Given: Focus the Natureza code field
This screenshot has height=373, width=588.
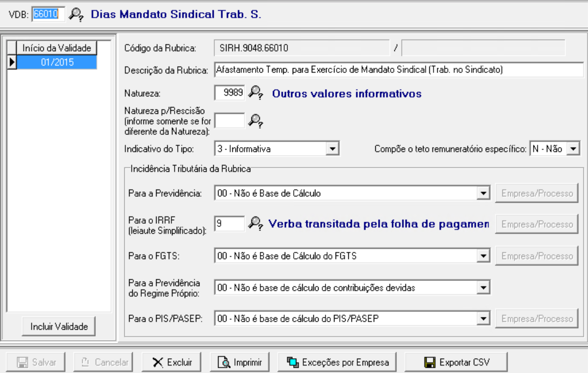Looking at the screenshot, I should click(230, 93).
